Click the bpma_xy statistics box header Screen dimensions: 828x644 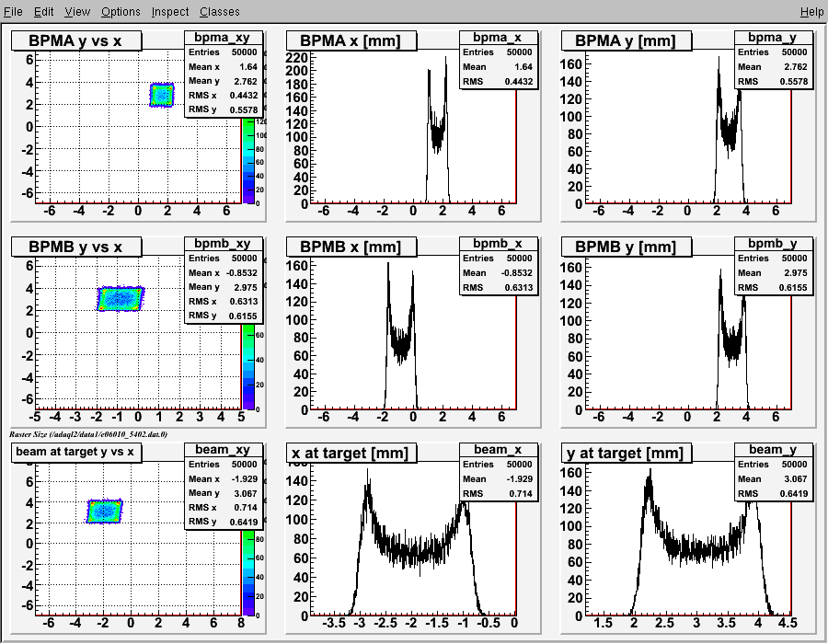tap(224, 38)
